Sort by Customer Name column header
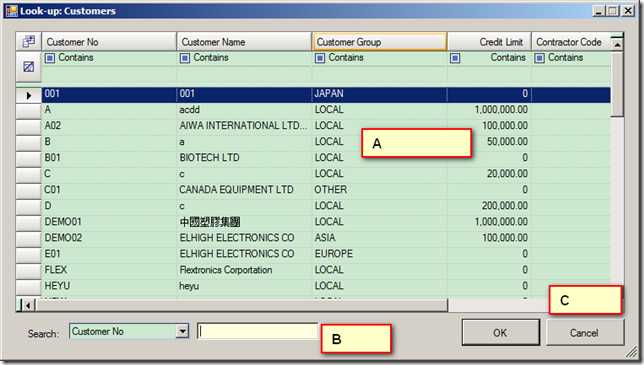The image size is (644, 365). coord(244,42)
